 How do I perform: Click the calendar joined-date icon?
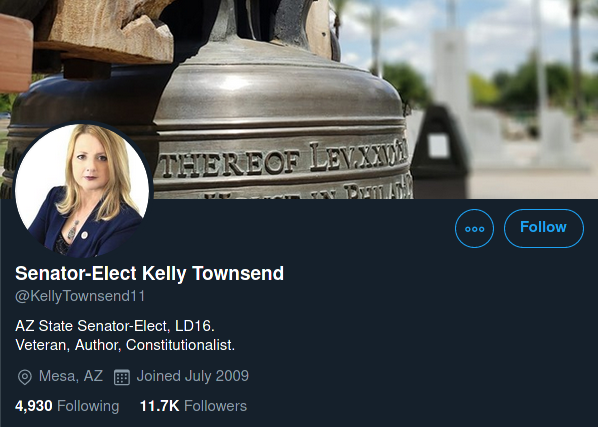click(122, 377)
